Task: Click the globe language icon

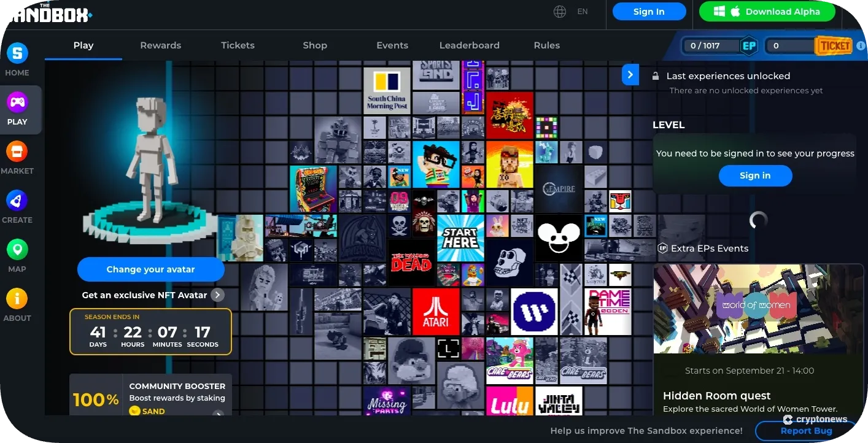Action: pos(559,12)
